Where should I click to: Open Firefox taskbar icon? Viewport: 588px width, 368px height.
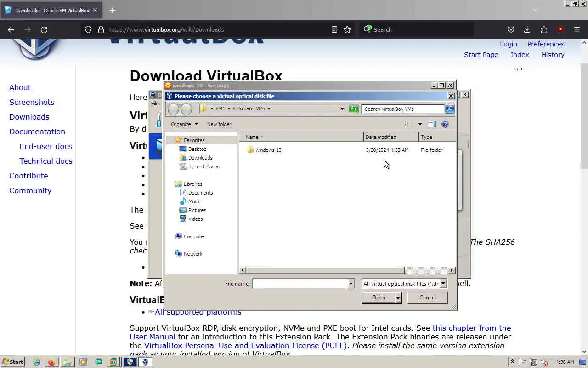tap(51, 362)
